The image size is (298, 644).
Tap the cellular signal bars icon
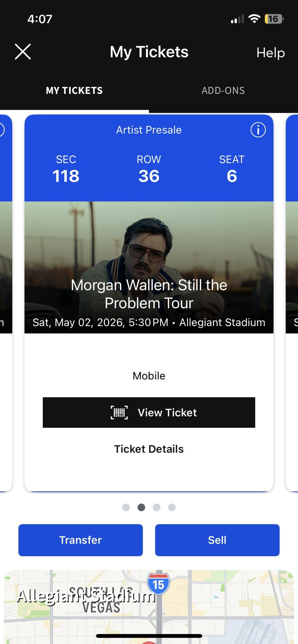click(237, 19)
